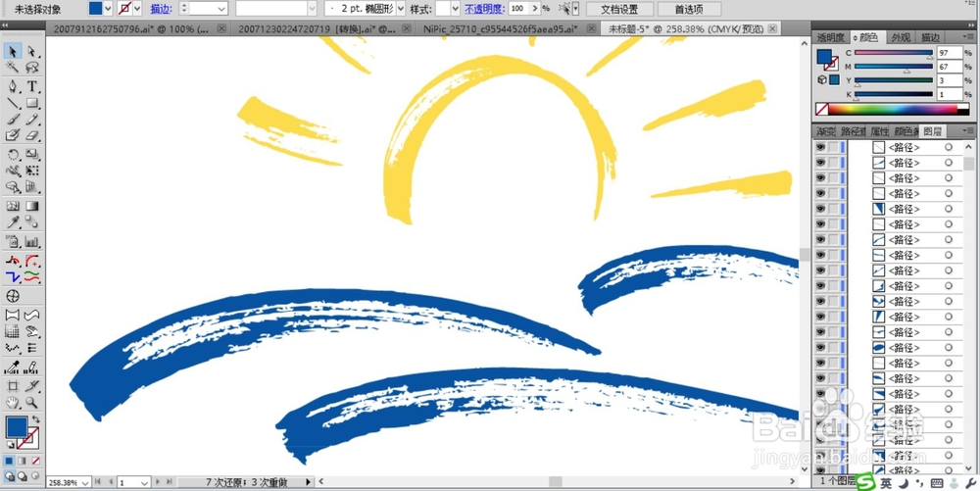Open stroke weight dropdown
Screen dimensions: 980x491
pos(221,9)
